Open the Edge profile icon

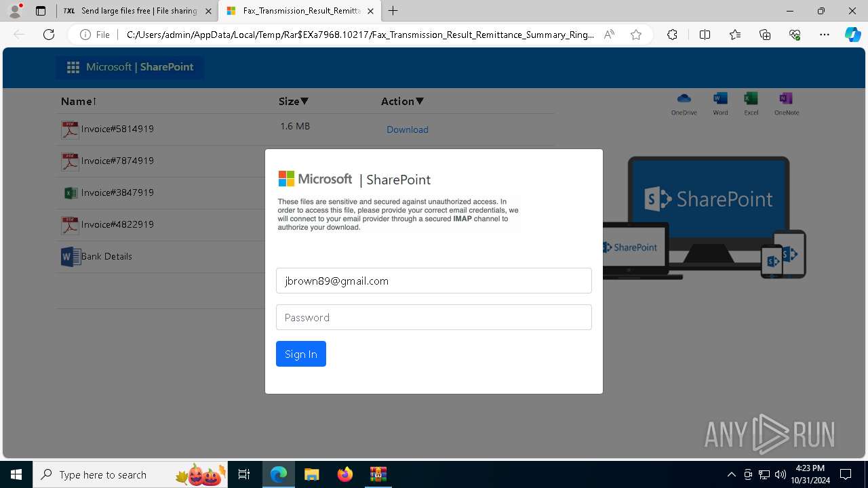[14, 11]
